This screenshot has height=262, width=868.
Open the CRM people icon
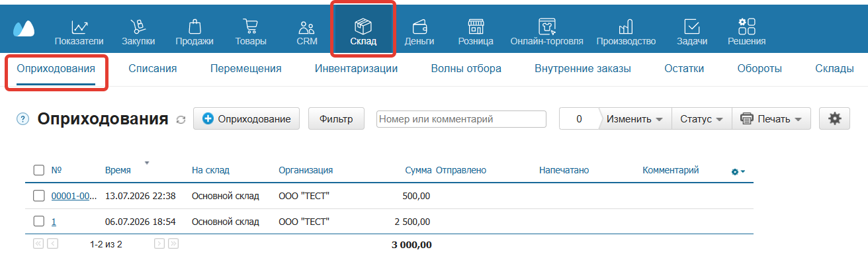(x=307, y=27)
